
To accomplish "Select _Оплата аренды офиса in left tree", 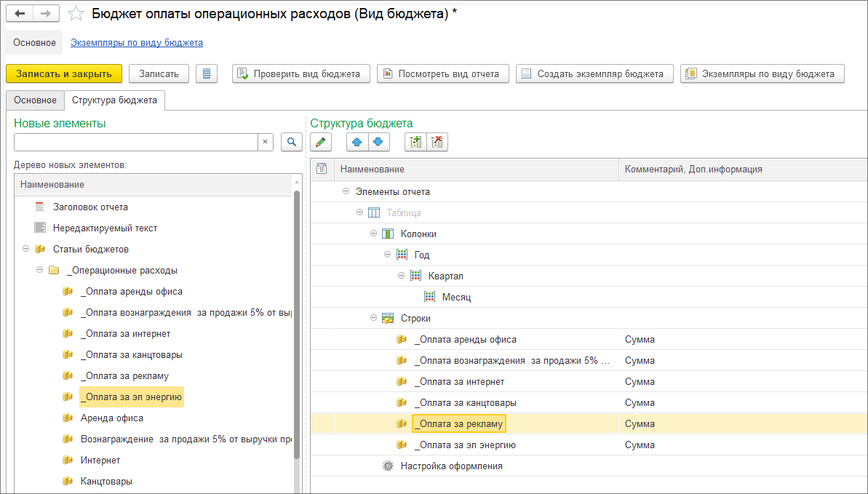I will (x=132, y=291).
